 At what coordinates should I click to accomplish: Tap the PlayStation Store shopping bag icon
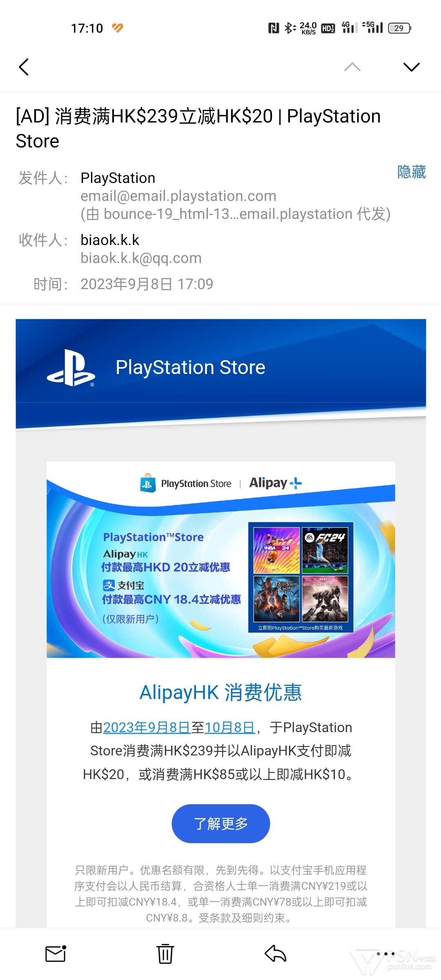click(x=148, y=483)
